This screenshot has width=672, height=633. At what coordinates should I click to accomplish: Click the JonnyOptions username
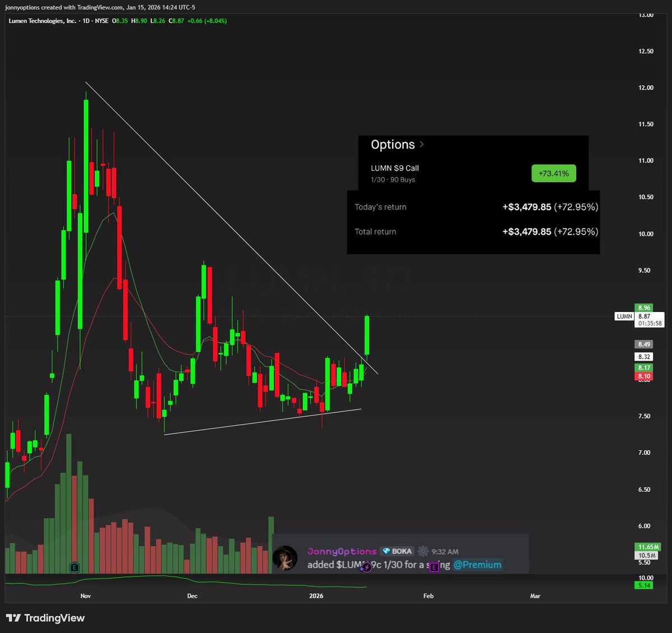pyautogui.click(x=342, y=551)
